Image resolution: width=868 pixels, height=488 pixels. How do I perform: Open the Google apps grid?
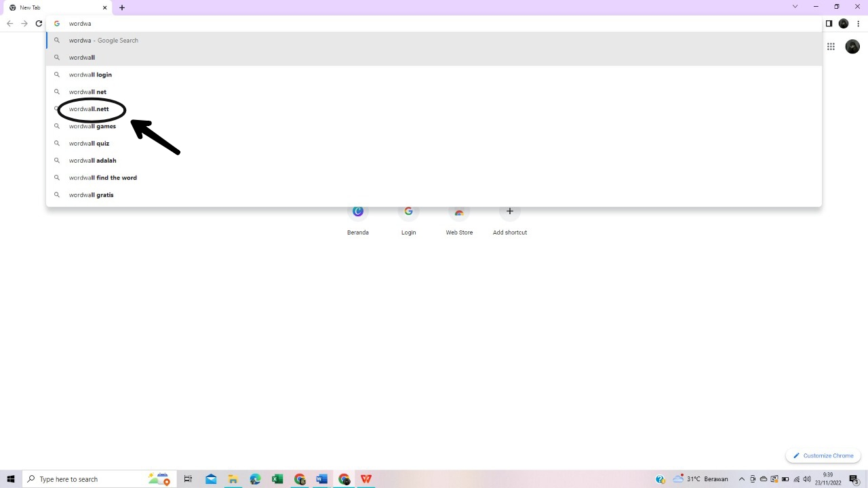pyautogui.click(x=831, y=46)
